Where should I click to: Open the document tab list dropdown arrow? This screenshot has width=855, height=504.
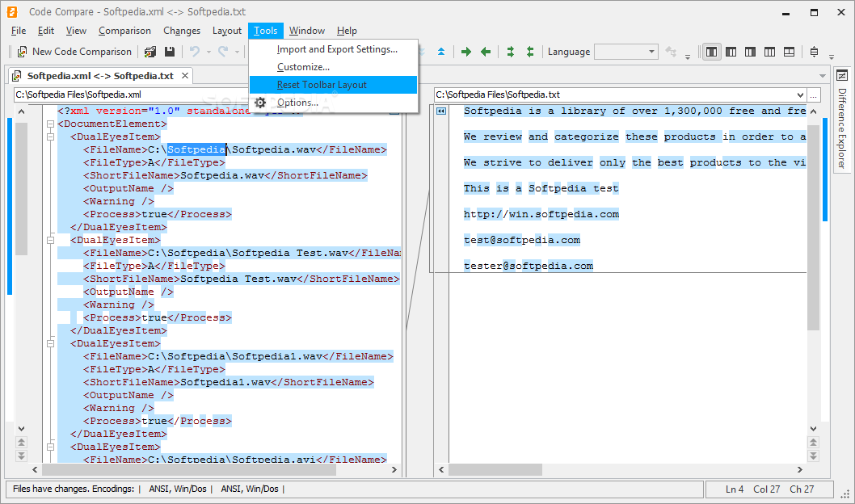coord(823,76)
